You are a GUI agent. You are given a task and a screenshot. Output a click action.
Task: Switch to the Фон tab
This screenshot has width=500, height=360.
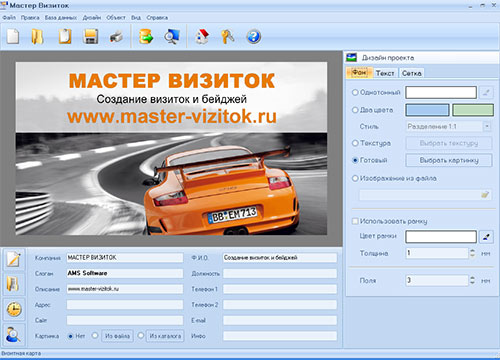(359, 72)
